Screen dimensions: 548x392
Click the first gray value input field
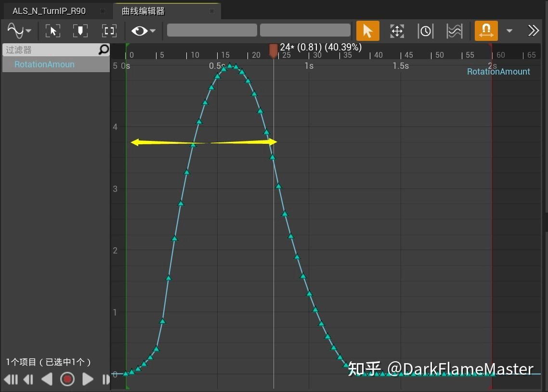[x=212, y=30]
